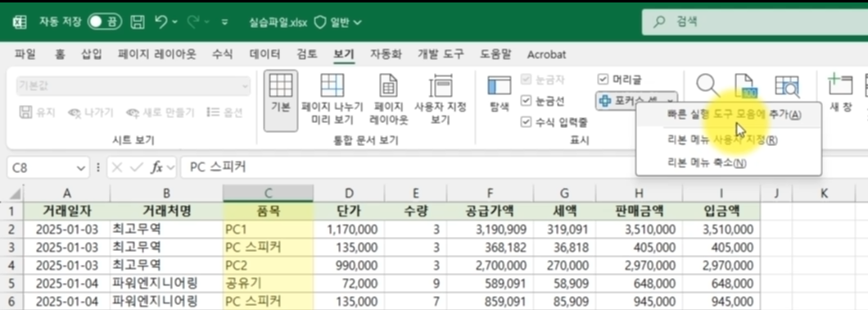Viewport: 868px width, 310px height.
Task: Open the Name Box dropdown arrow
Action: coord(81,167)
